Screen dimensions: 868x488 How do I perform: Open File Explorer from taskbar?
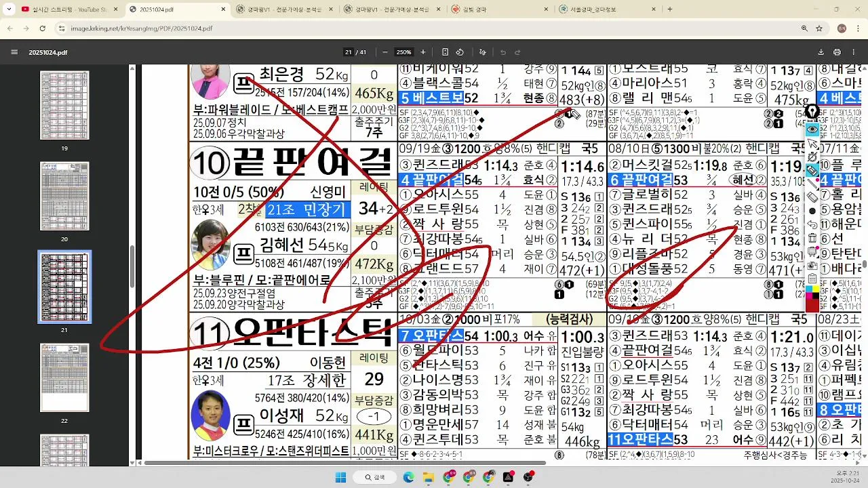[428, 477]
